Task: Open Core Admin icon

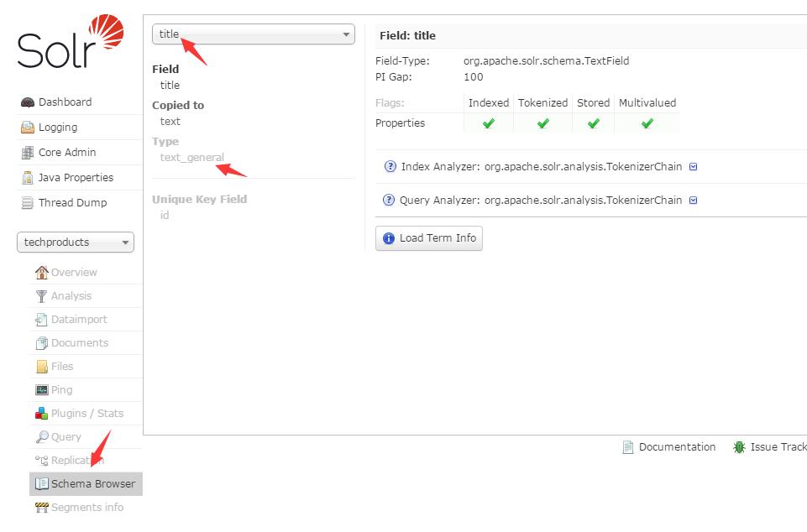Action: tap(27, 153)
